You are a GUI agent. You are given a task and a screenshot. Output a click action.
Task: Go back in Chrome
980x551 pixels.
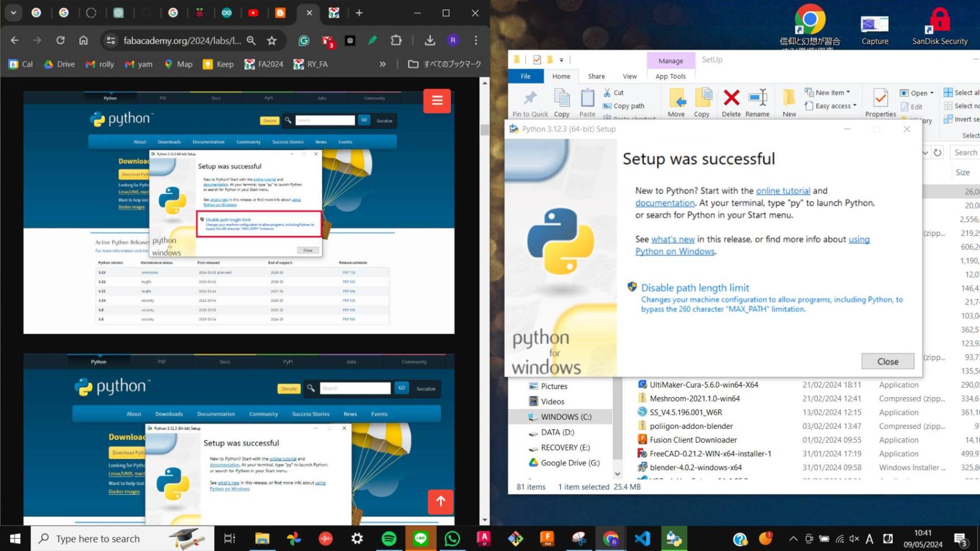[15, 40]
